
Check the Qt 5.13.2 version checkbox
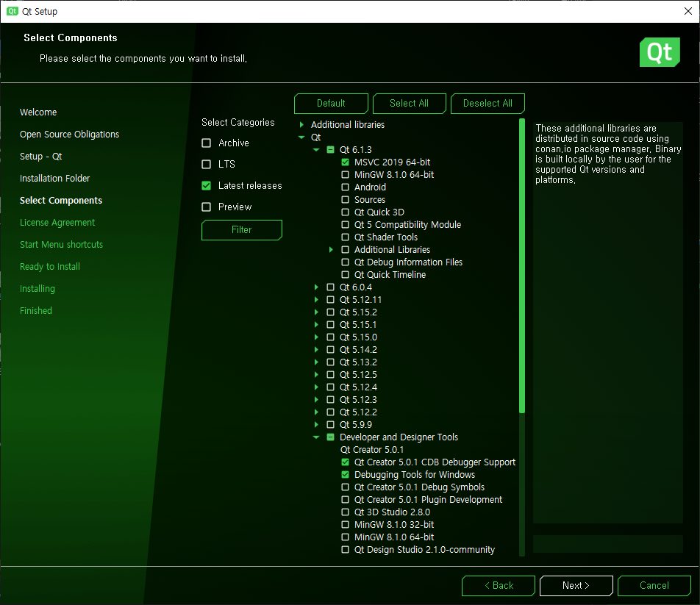pos(330,362)
